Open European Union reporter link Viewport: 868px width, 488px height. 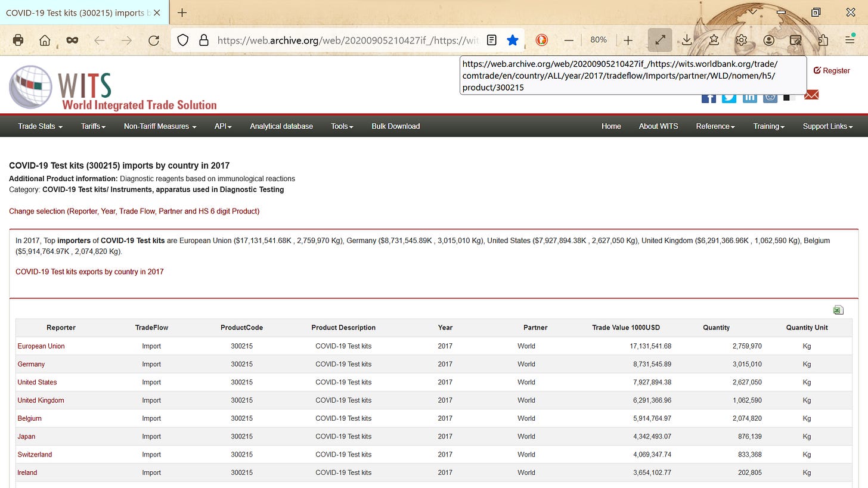(x=41, y=346)
